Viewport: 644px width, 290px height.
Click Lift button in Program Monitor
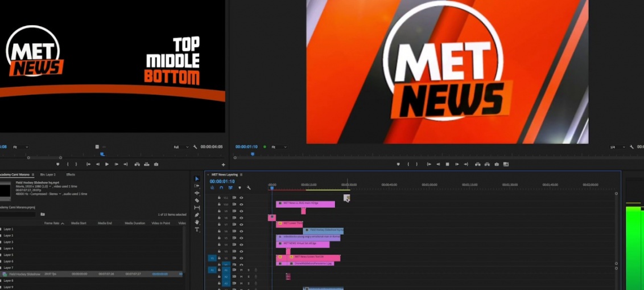coord(477,164)
